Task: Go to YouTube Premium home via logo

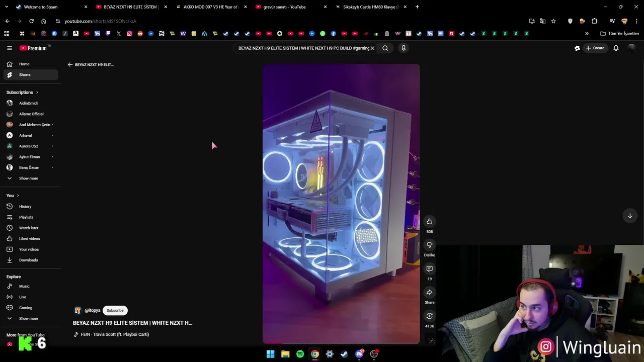Action: (33, 48)
